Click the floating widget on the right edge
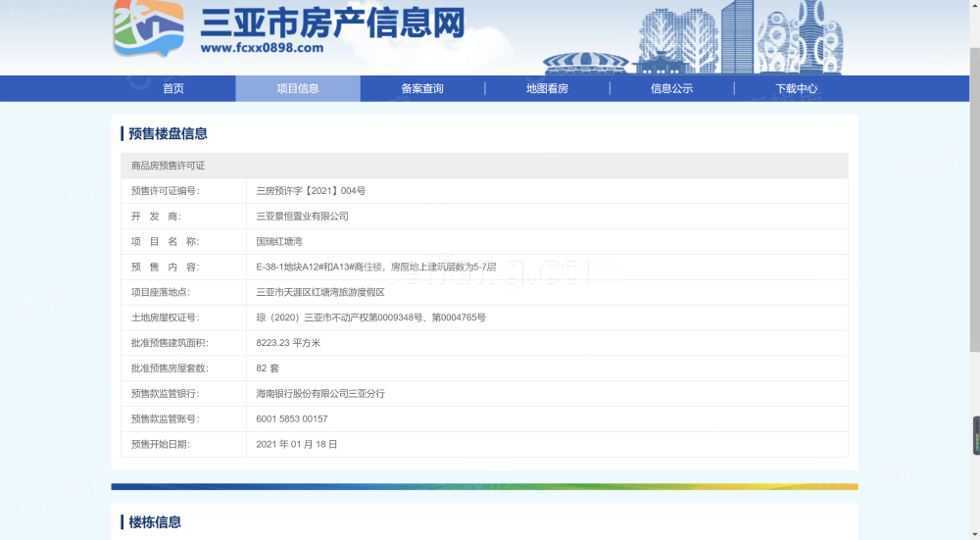Image resolution: width=980 pixels, height=540 pixels. point(975,435)
